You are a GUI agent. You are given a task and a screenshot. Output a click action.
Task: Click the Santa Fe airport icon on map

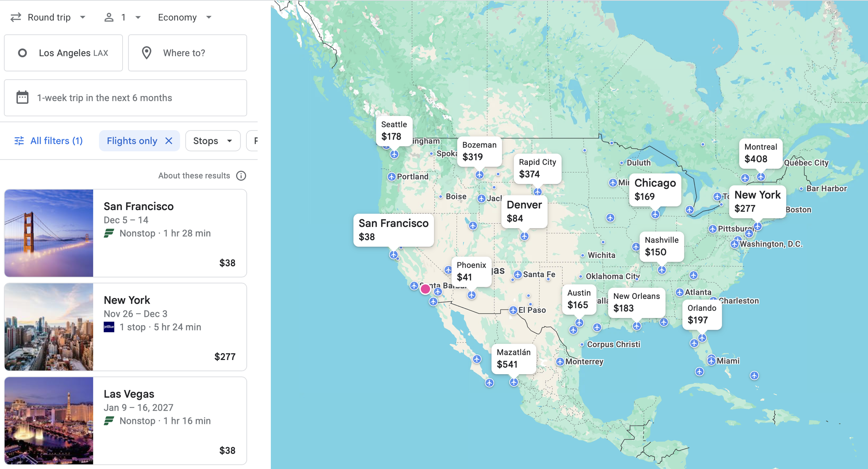(518, 275)
